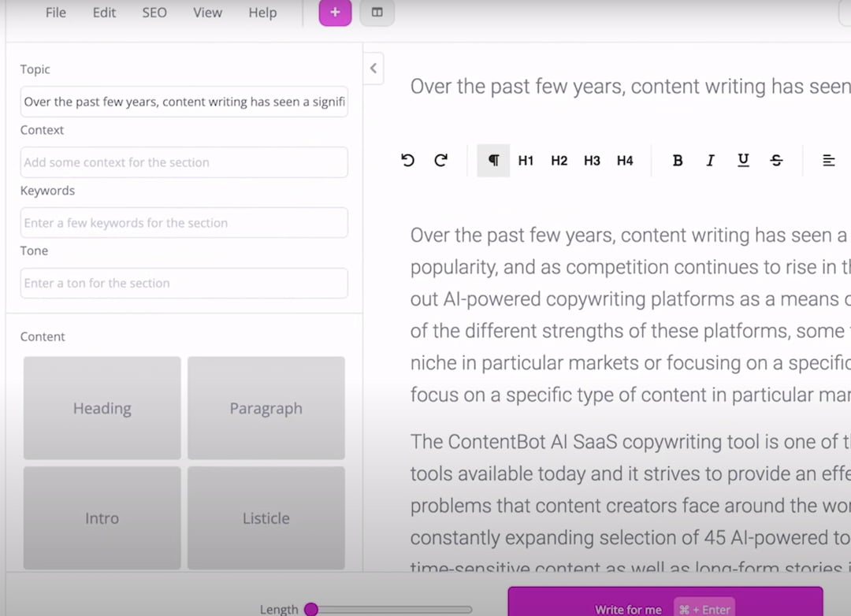Toggle underline formatting

(744, 161)
